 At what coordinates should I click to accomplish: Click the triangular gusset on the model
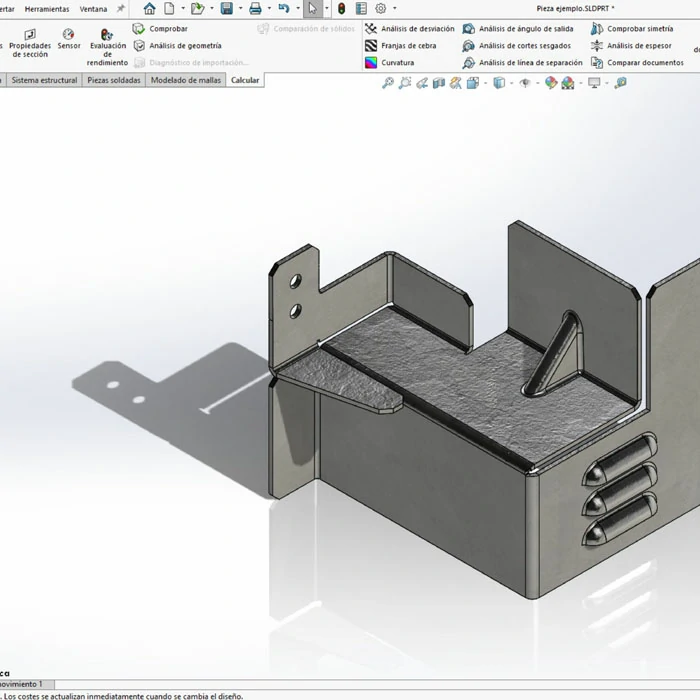[556, 356]
